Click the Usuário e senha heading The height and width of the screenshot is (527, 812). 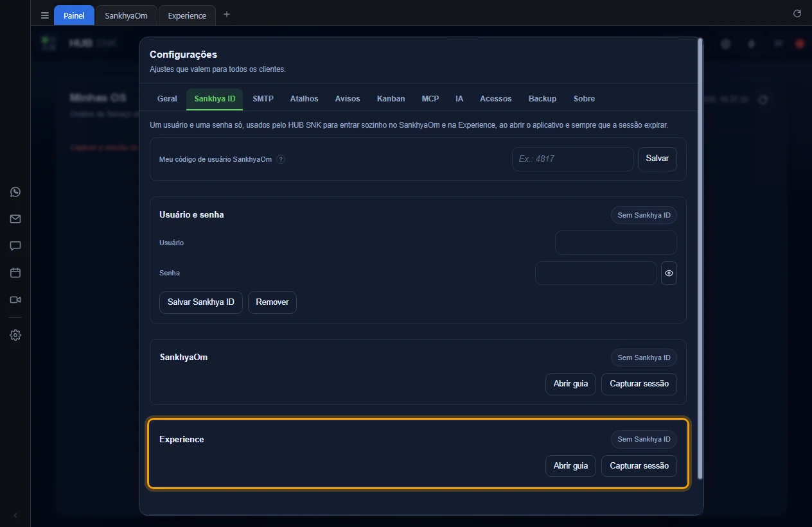click(191, 215)
